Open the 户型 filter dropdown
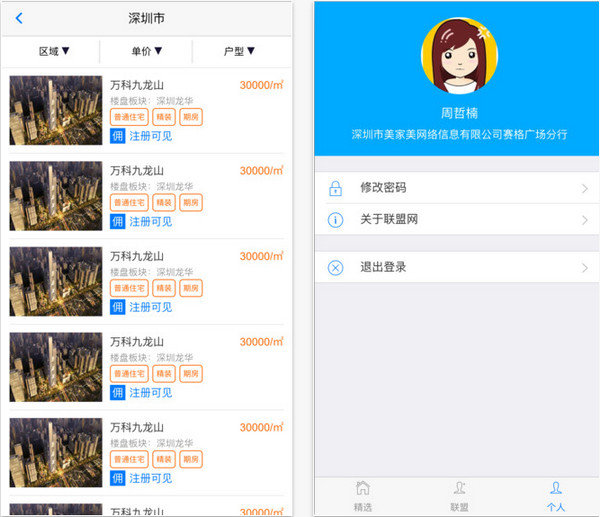 coord(239,51)
